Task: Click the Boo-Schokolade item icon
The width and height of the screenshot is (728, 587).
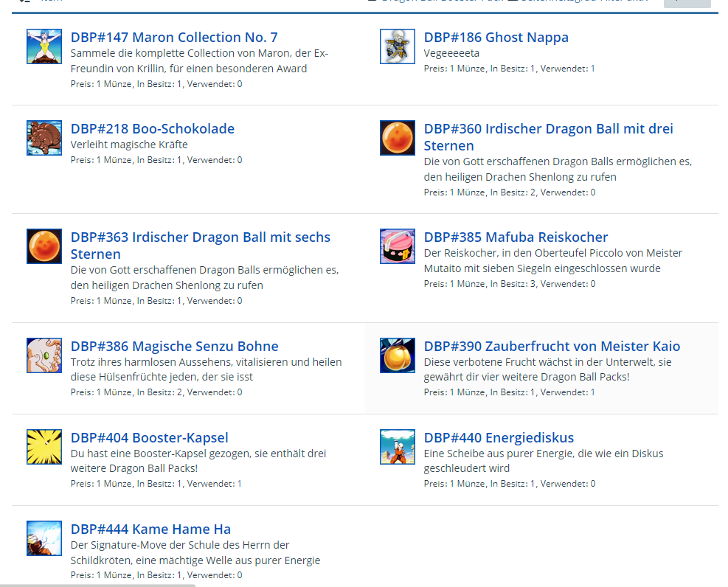Action: coord(44,139)
